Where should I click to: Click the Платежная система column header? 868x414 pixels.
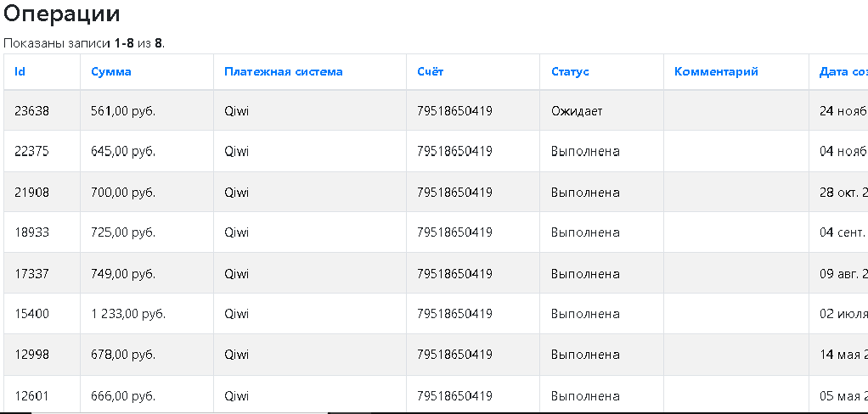tap(284, 72)
